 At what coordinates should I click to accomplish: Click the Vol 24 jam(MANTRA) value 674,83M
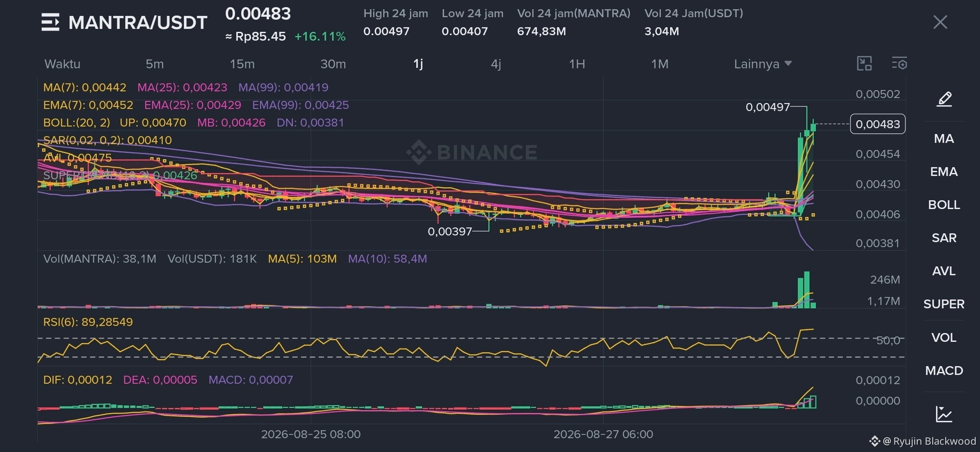[542, 31]
